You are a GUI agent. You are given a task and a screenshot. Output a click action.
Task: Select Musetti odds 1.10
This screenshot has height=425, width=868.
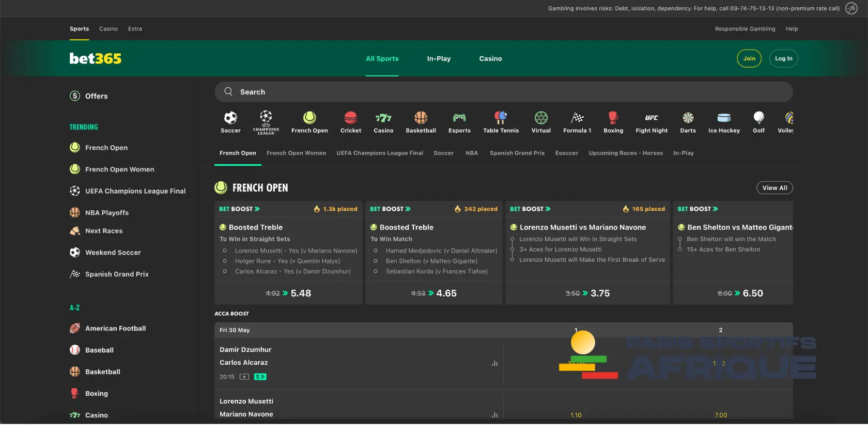576,415
